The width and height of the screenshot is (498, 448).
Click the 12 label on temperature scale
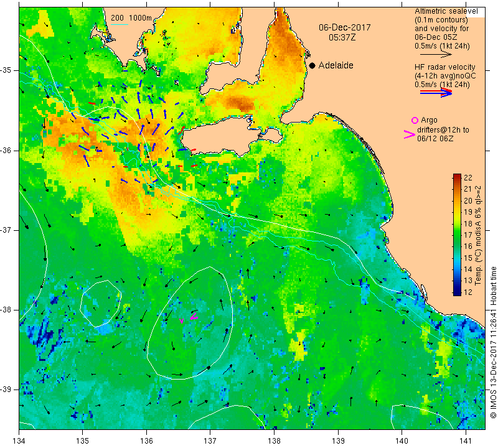coord(468,292)
